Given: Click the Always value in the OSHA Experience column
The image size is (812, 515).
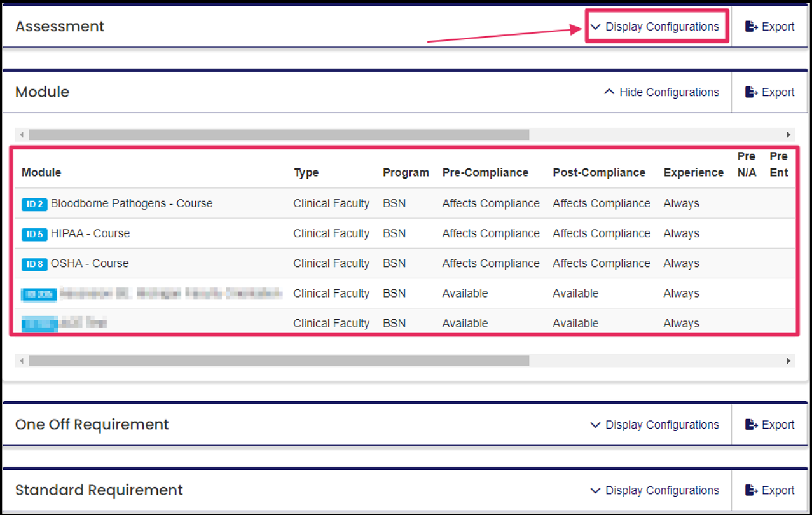Looking at the screenshot, I should (681, 263).
